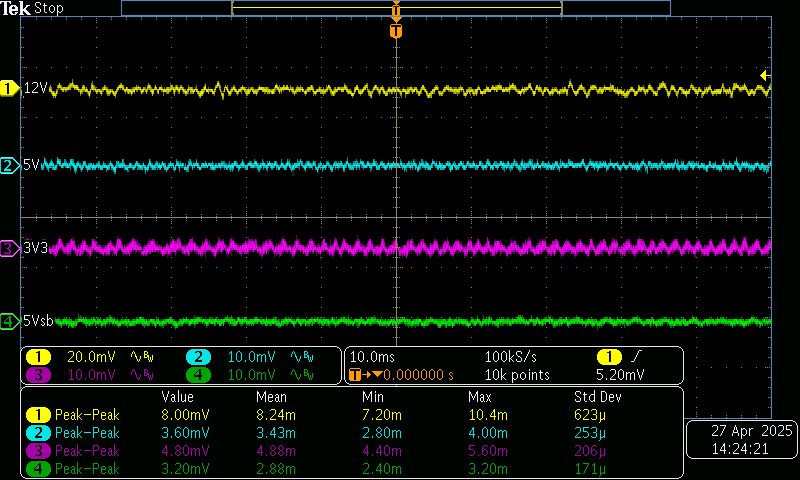The height and width of the screenshot is (480, 800).
Task: Click channel 1 Peak-Peak value 8.00mV
Action: 185,415
